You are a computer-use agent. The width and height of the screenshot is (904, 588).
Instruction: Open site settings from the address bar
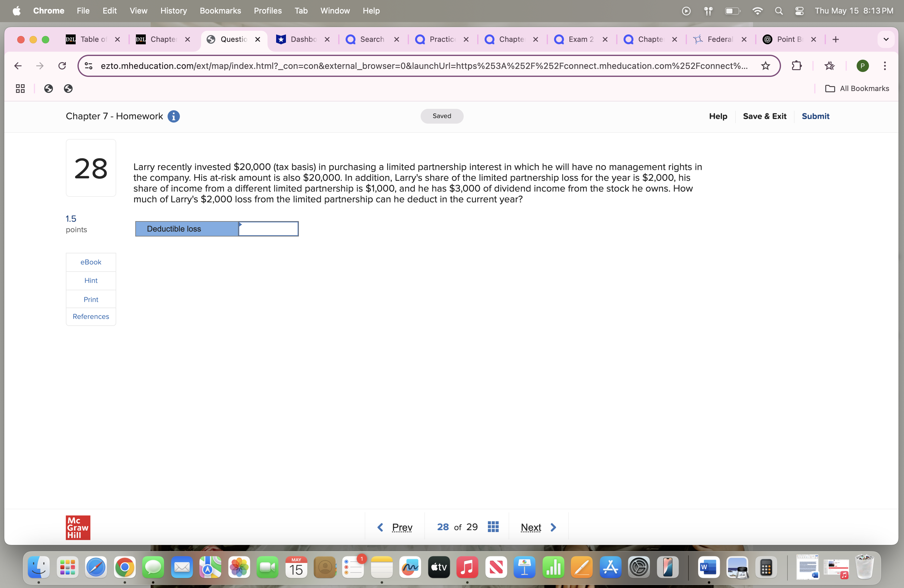[89, 66]
